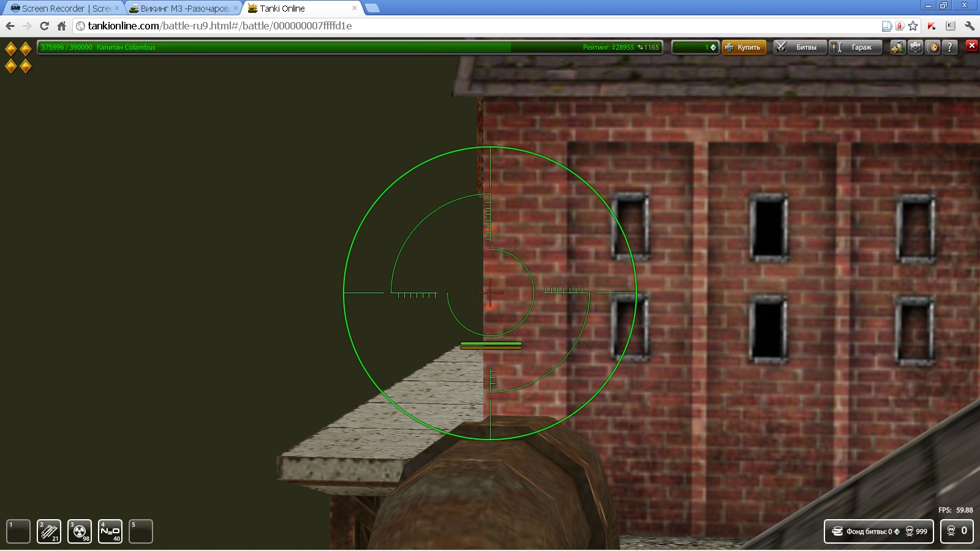
Task: Go forward in browser history
Action: (27, 26)
